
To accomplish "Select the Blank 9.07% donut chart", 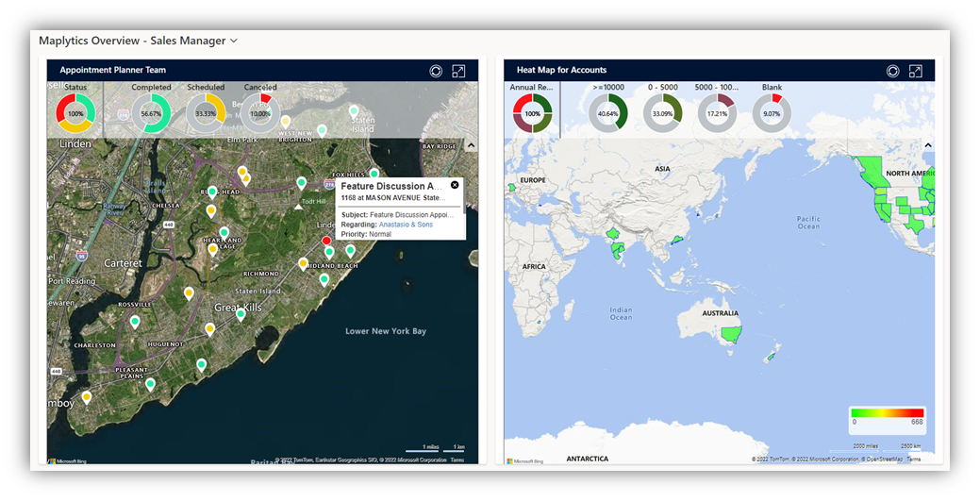I will [x=772, y=113].
